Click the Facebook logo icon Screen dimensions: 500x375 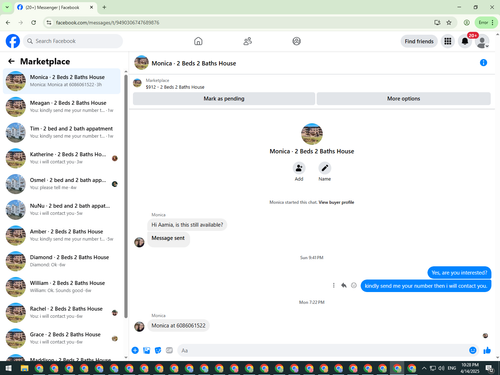[13, 41]
